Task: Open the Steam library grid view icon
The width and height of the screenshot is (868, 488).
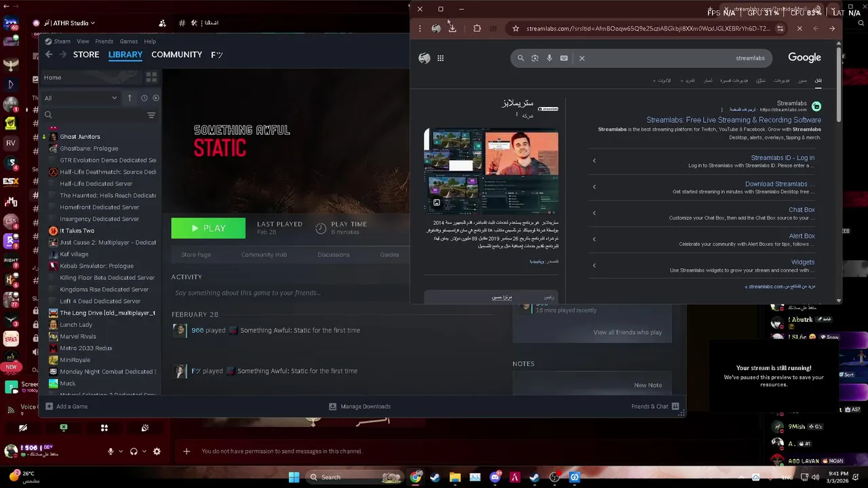Action: pyautogui.click(x=151, y=77)
